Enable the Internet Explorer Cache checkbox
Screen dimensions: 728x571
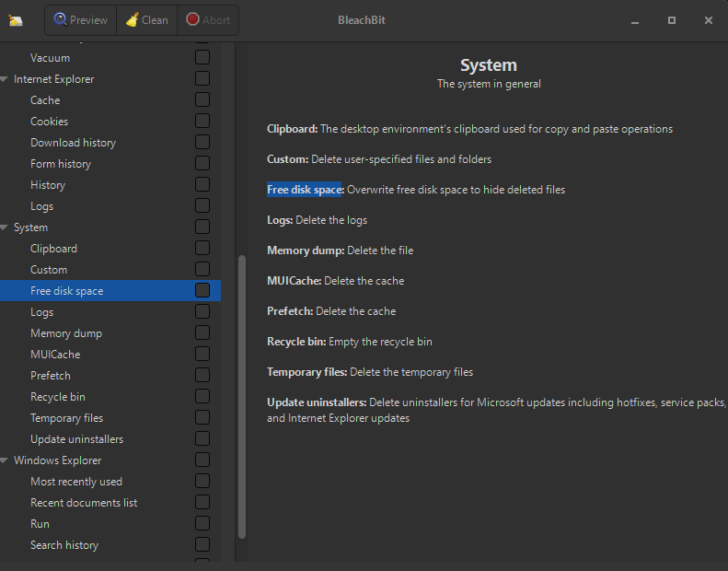pos(202,99)
